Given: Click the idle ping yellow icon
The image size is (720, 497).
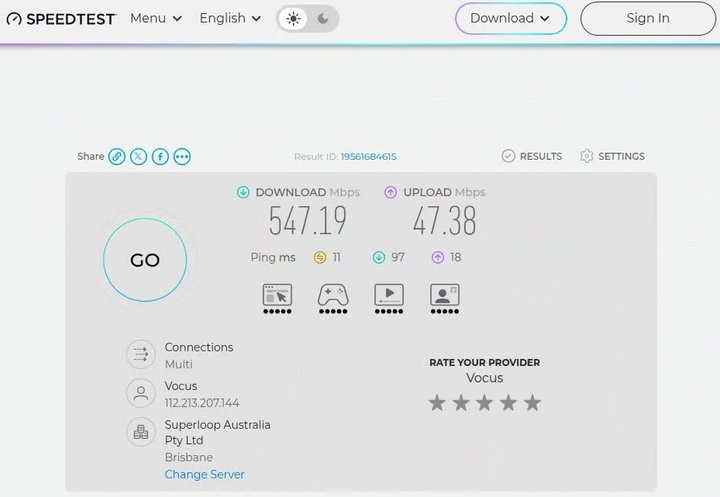Looking at the screenshot, I should (320, 257).
